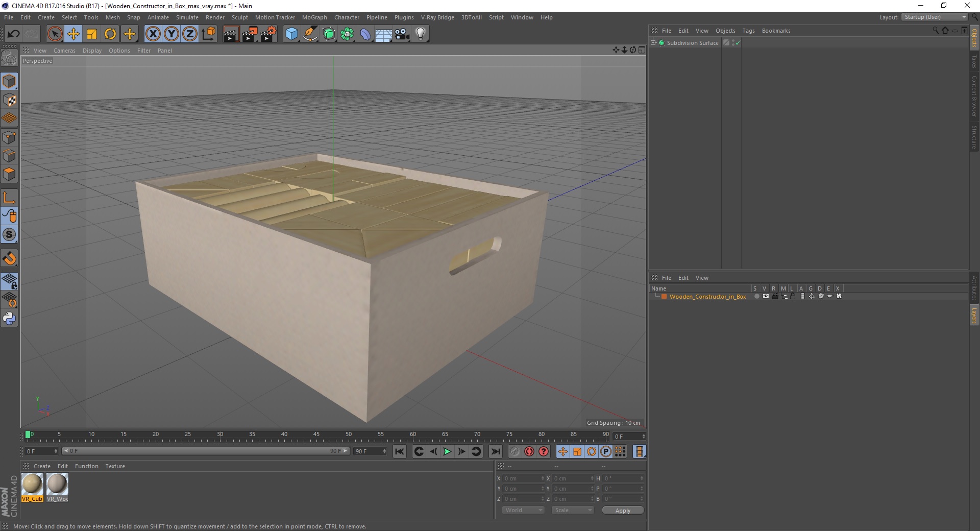
Task: Activate the Move tool in top toolbar
Action: tap(73, 34)
